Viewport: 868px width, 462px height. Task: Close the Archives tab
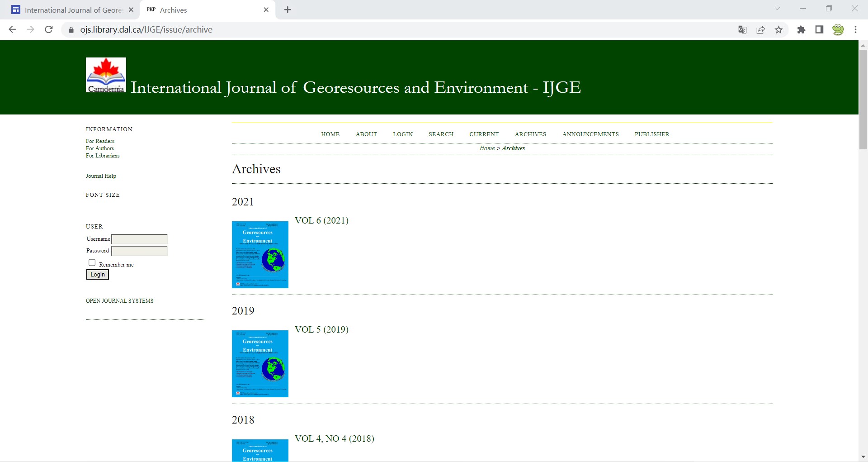(x=266, y=10)
